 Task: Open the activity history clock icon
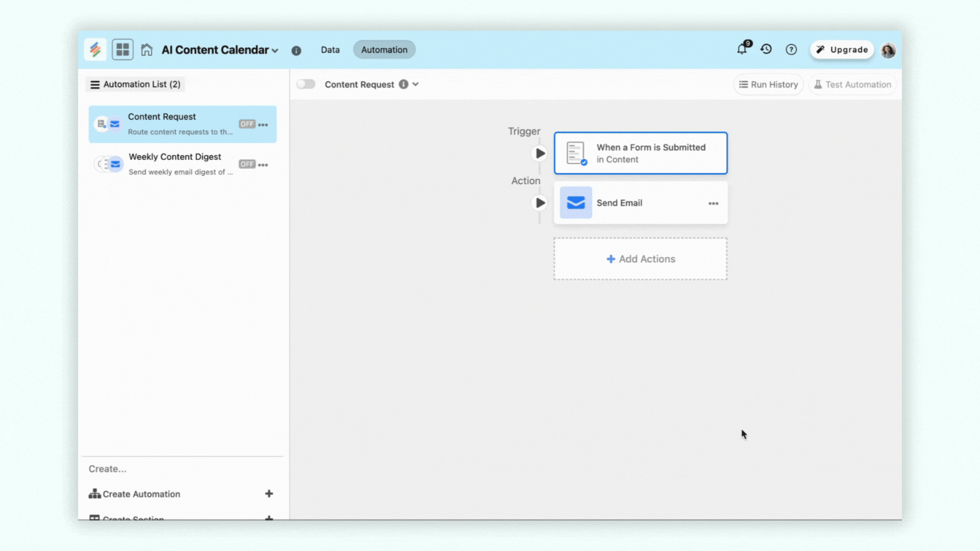tap(766, 50)
